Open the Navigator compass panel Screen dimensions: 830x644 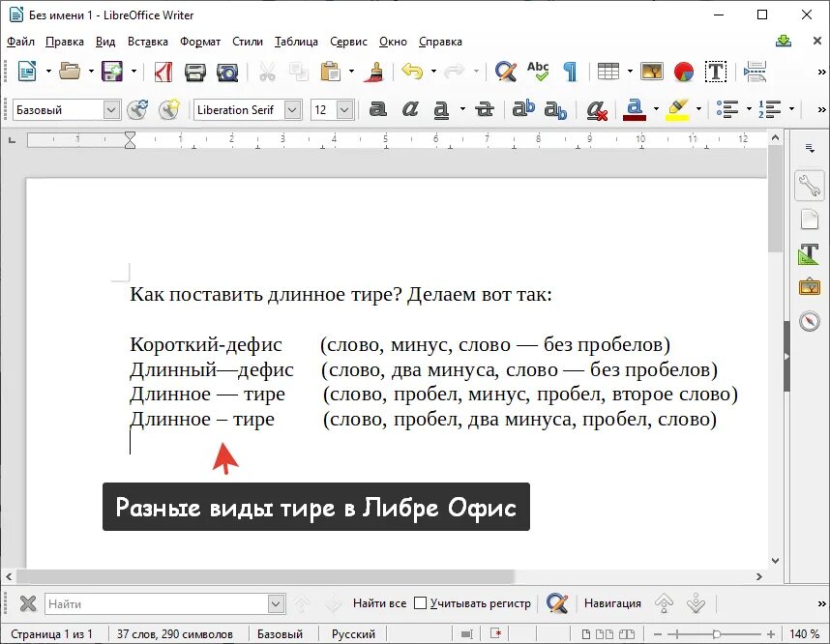pyautogui.click(x=810, y=321)
